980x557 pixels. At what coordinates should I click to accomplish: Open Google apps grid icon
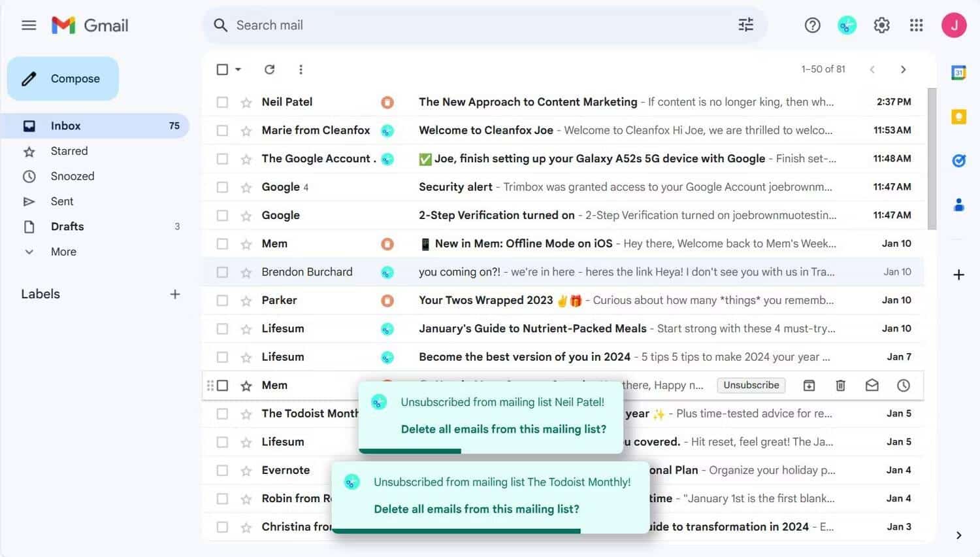tap(916, 25)
